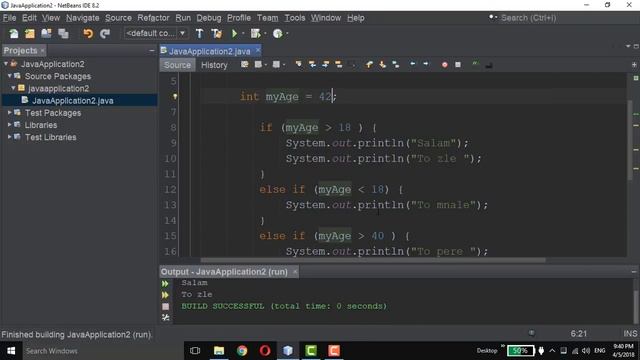The height and width of the screenshot is (360, 640).
Task: Expand the Test Packages node
Action: 9,113
